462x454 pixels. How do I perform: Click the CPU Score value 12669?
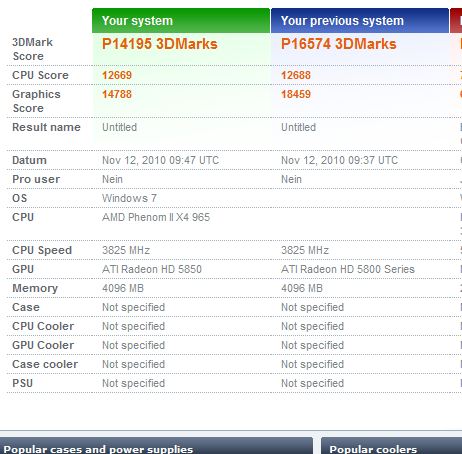click(117, 75)
